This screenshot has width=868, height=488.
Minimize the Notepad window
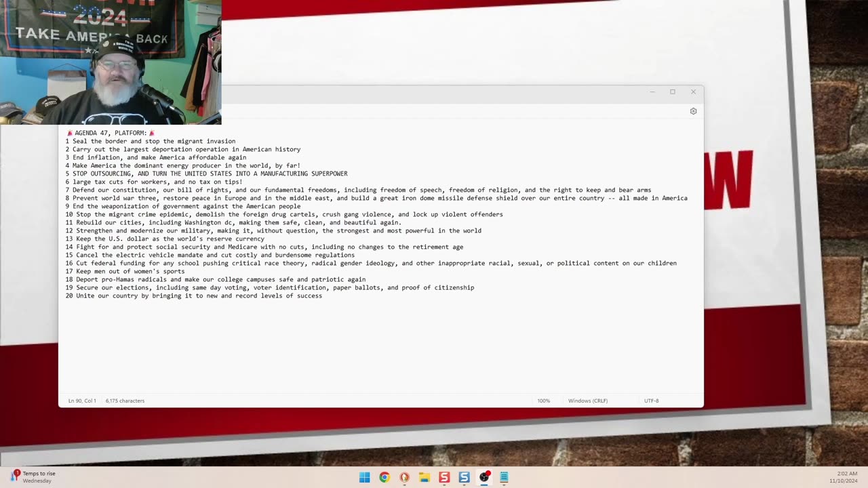coord(652,91)
